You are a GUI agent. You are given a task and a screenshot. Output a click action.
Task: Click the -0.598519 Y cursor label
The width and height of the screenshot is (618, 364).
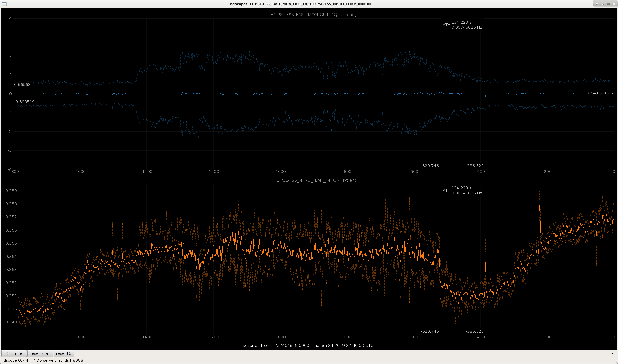[x=24, y=102]
